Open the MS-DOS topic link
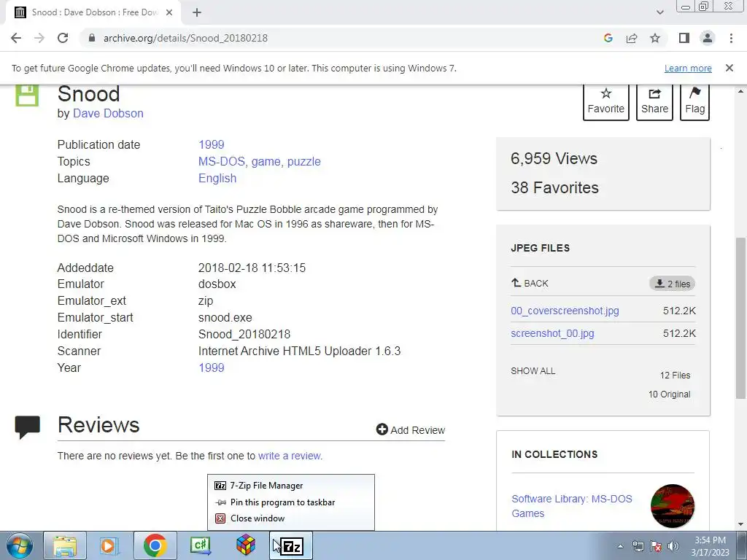The image size is (747, 560). (x=222, y=161)
